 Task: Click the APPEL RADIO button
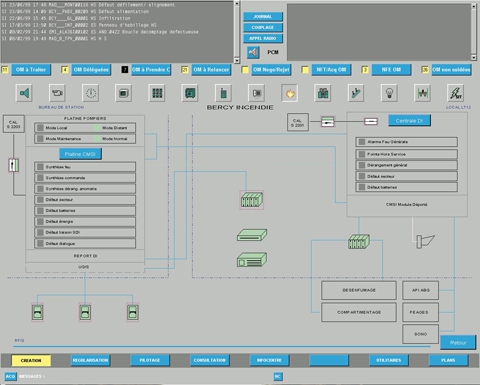point(263,39)
